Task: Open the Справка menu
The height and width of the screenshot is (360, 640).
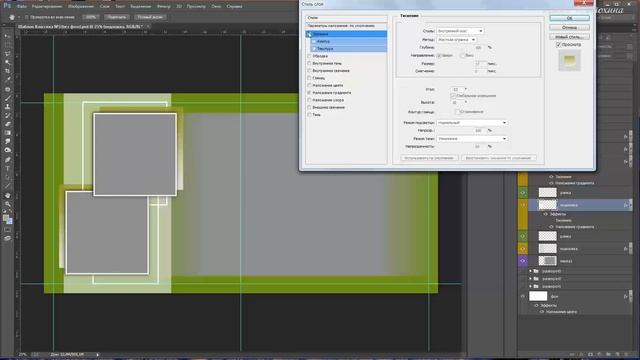Action: click(234, 7)
